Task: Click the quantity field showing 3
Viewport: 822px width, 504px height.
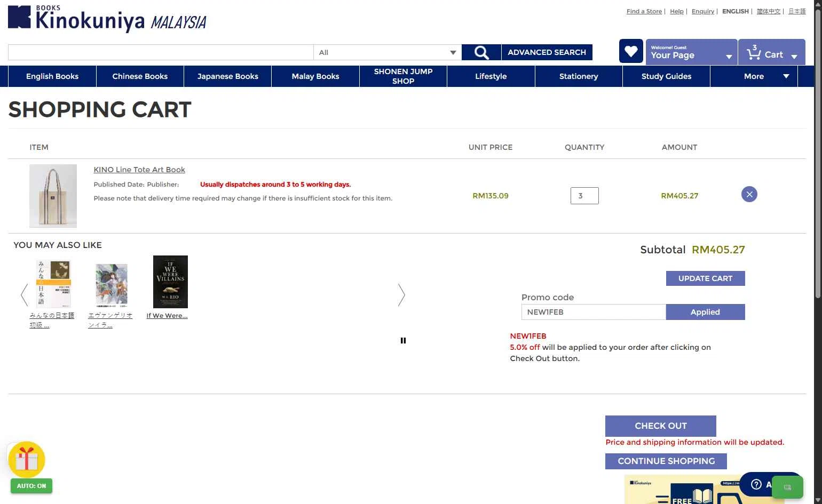Action: coord(584,196)
